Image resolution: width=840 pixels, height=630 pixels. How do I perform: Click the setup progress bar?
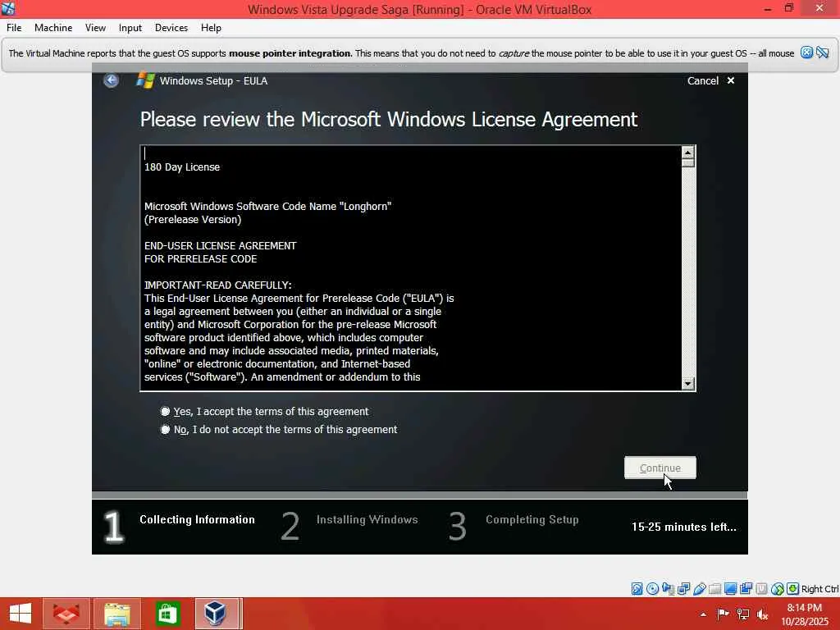click(419, 495)
